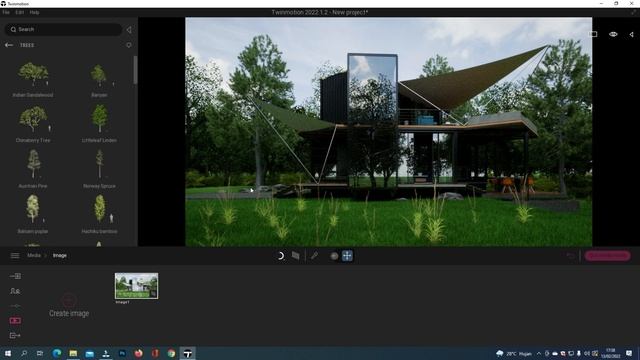Select the Context dock icon

click(15, 291)
